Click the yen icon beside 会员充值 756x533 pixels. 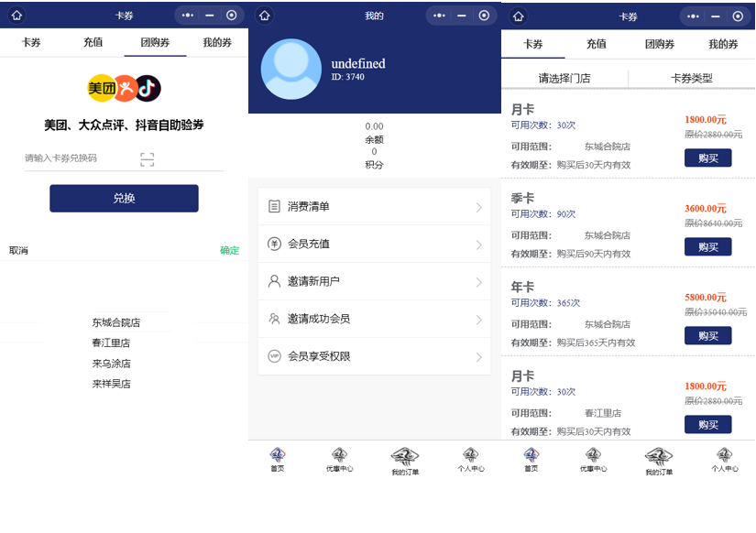coord(274,244)
